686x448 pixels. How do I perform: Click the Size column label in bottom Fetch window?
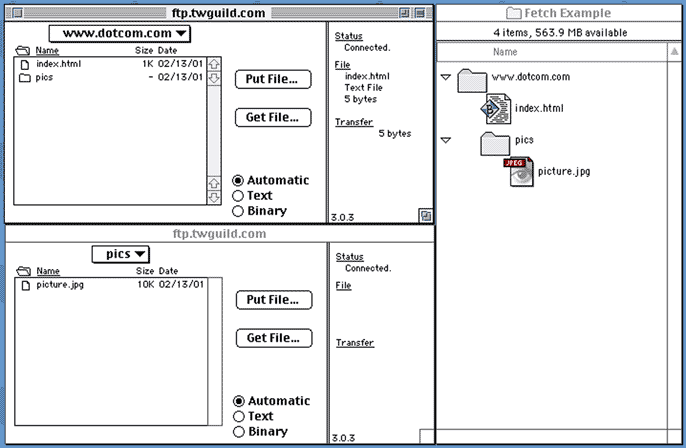click(145, 271)
